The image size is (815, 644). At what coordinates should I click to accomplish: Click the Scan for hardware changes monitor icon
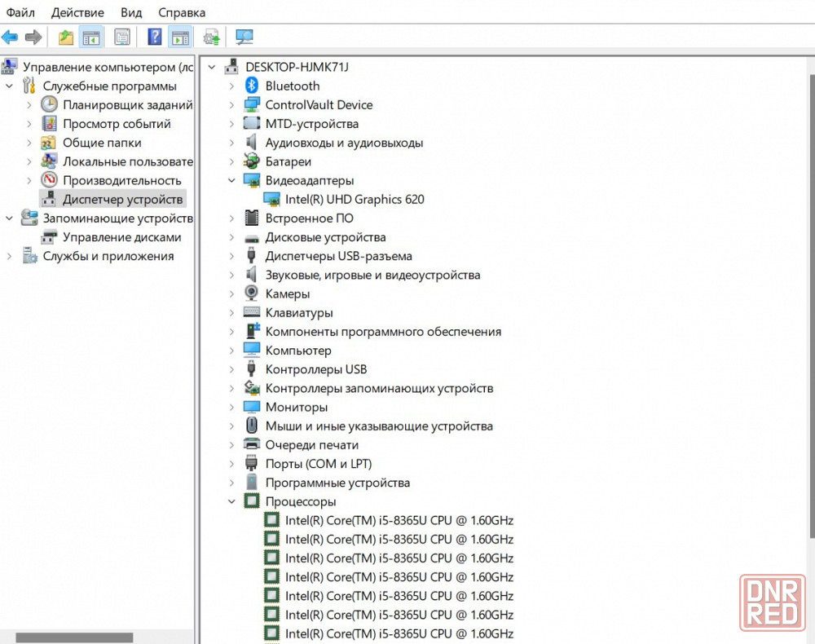click(x=244, y=37)
